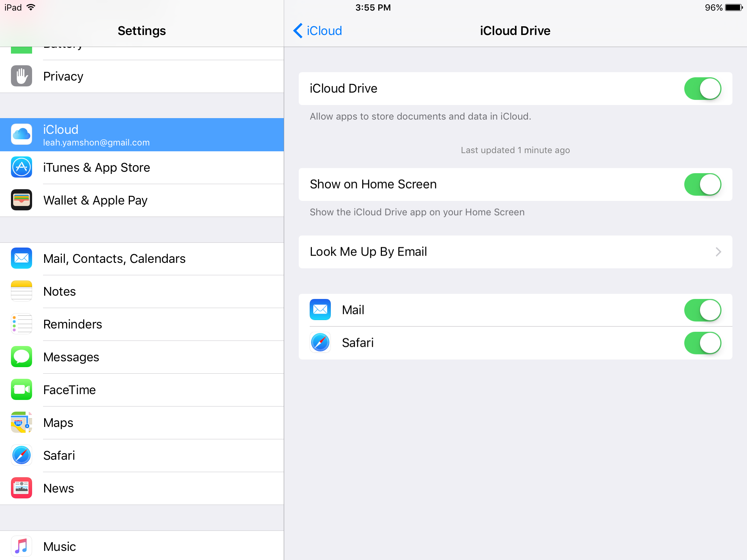This screenshot has height=560, width=747.
Task: Tap the Reminders app icon
Action: coord(21,323)
